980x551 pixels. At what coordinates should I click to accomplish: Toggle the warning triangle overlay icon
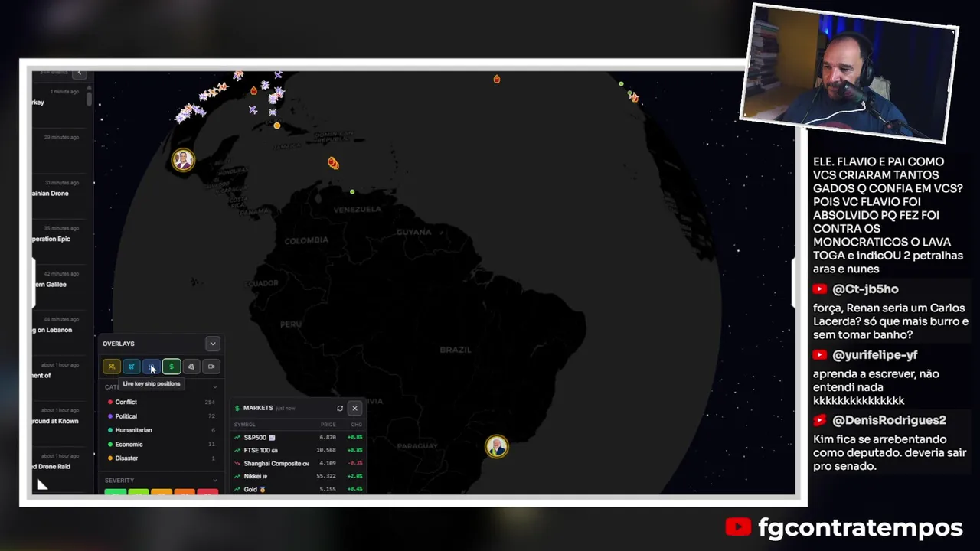(x=191, y=367)
